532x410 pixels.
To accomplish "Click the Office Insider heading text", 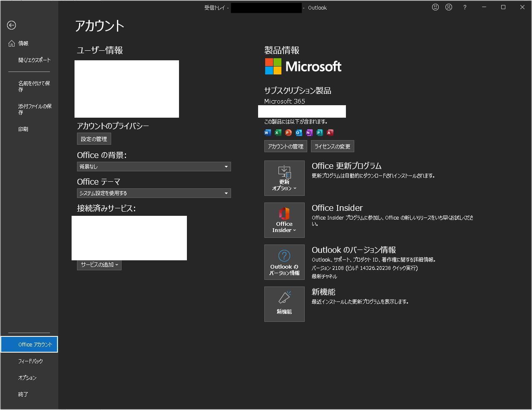I will [x=337, y=208].
